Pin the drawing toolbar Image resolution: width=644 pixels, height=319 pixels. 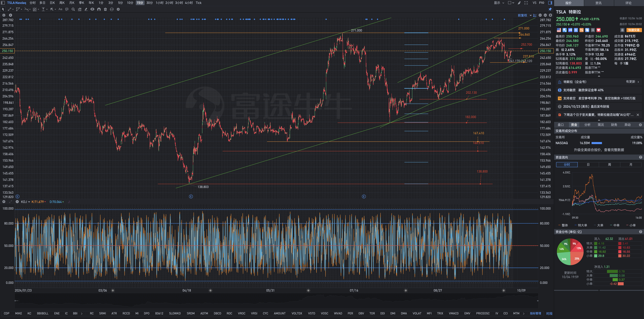[550, 9]
